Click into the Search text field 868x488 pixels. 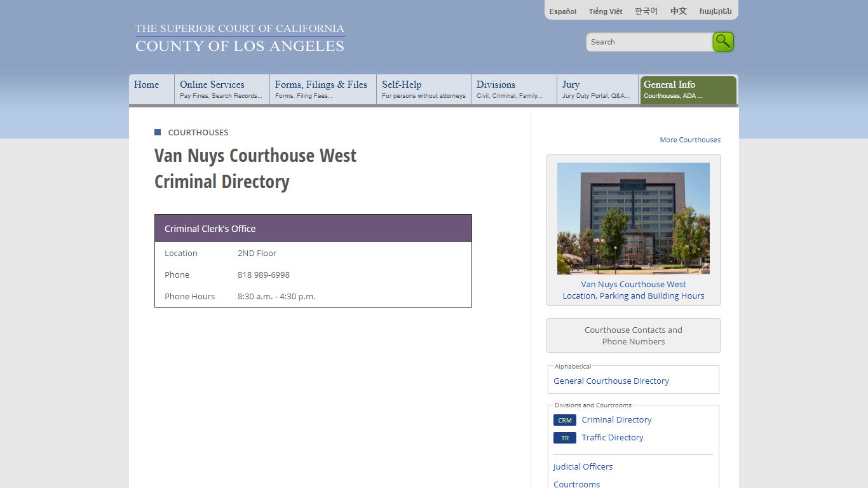(649, 42)
